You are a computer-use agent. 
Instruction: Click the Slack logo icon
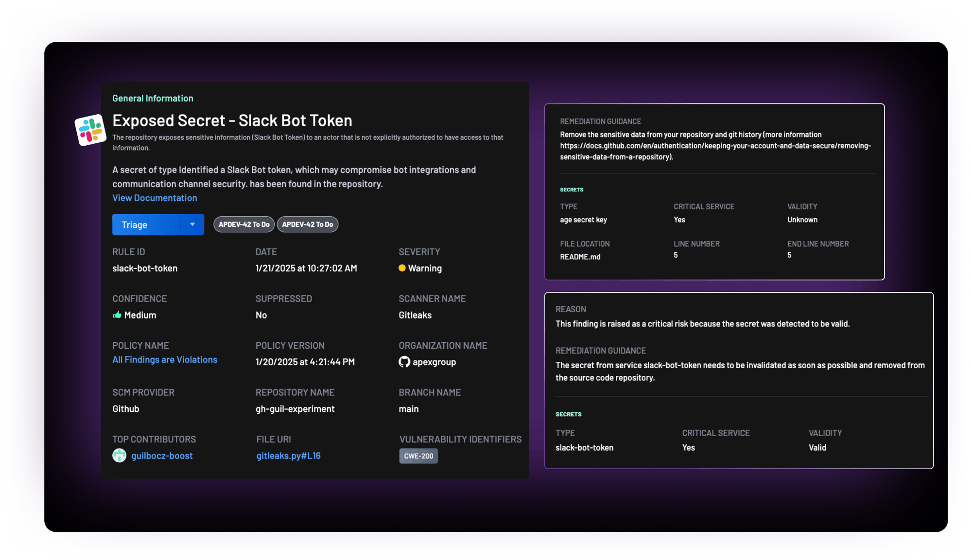click(90, 130)
